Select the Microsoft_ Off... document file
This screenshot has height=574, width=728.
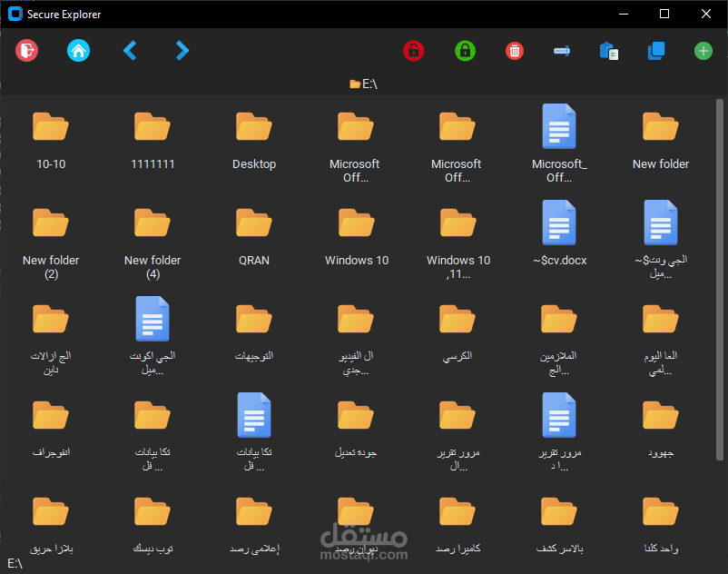pyautogui.click(x=559, y=143)
